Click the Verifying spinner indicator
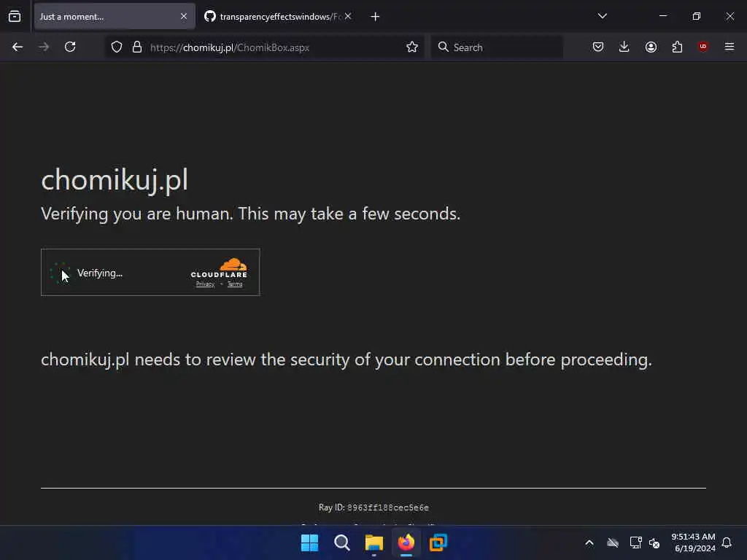Image resolution: width=747 pixels, height=560 pixels. click(x=60, y=273)
